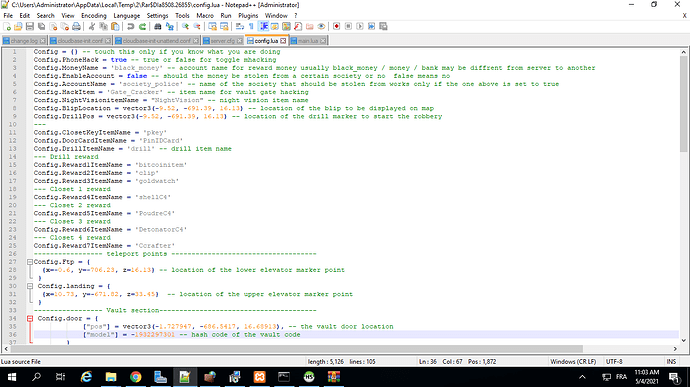The image size is (690, 387).
Task: Print the document using printer icon
Action: point(76,26)
